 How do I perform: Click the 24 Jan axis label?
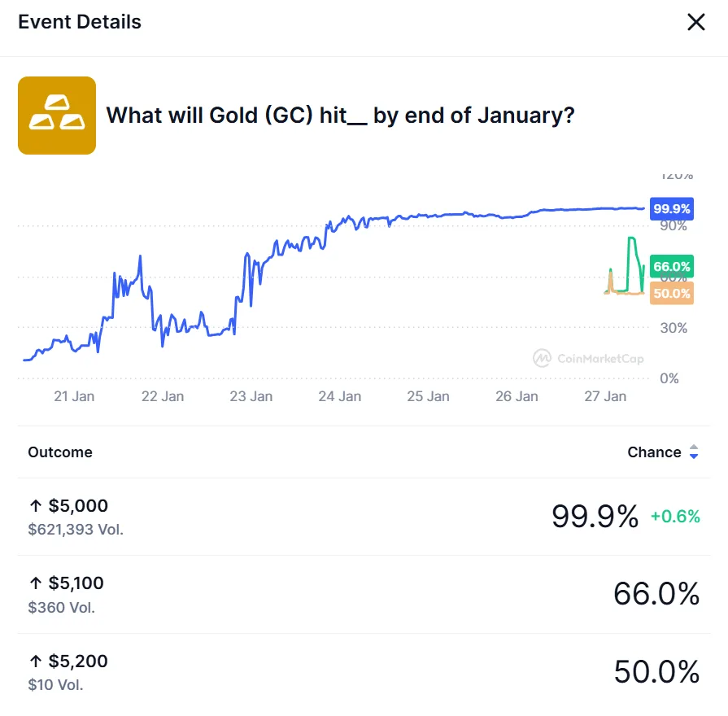pos(339,396)
